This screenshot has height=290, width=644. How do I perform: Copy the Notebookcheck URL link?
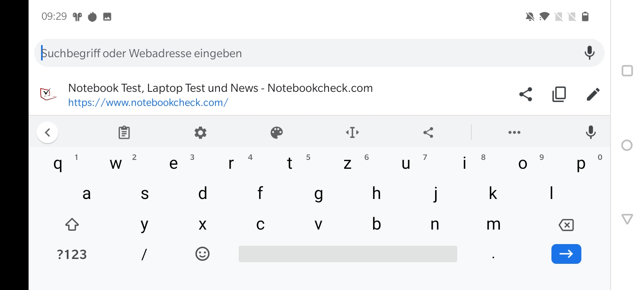pos(559,94)
